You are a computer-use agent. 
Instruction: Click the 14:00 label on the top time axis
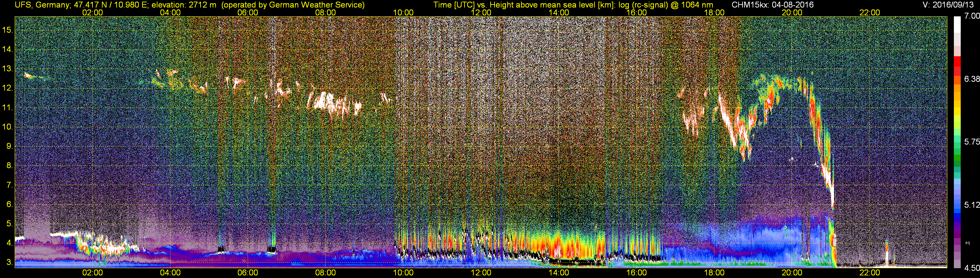point(559,12)
